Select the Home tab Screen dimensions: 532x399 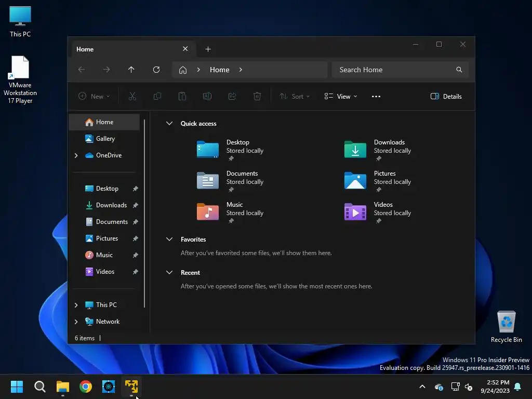pos(126,49)
